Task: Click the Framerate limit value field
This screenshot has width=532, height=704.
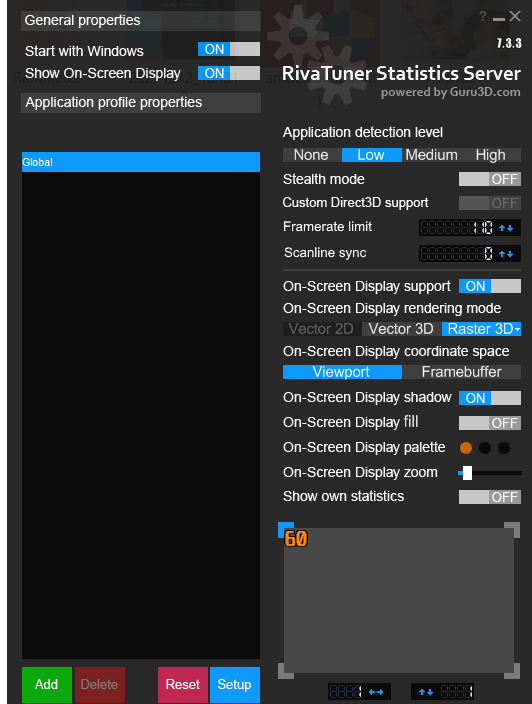Action: click(457, 228)
